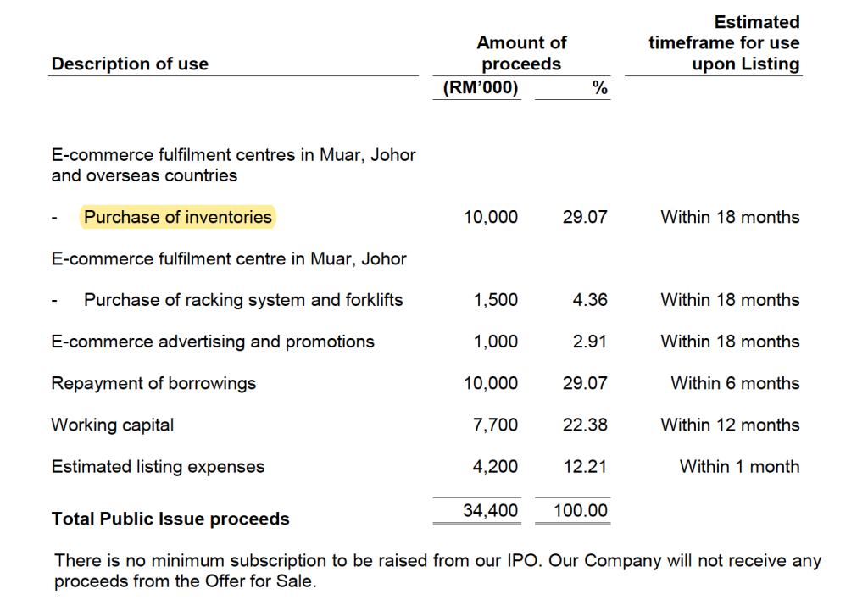This screenshot has width=868, height=600.
Task: Click the "Description of use" column header
Action: [x=130, y=64]
